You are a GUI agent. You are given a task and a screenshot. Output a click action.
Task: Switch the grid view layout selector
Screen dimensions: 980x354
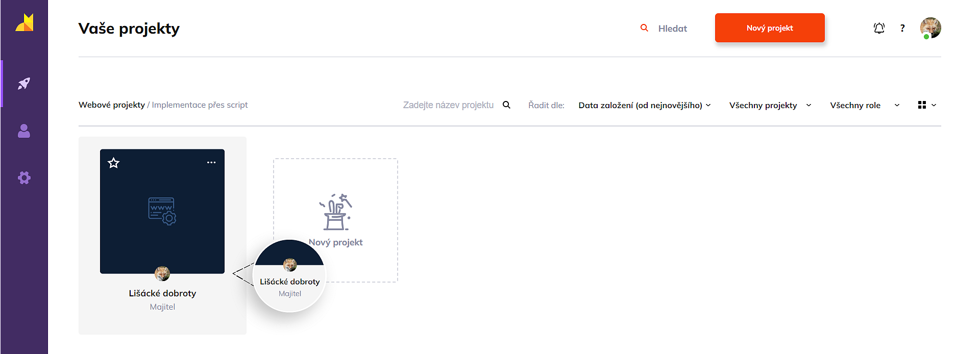tap(926, 105)
